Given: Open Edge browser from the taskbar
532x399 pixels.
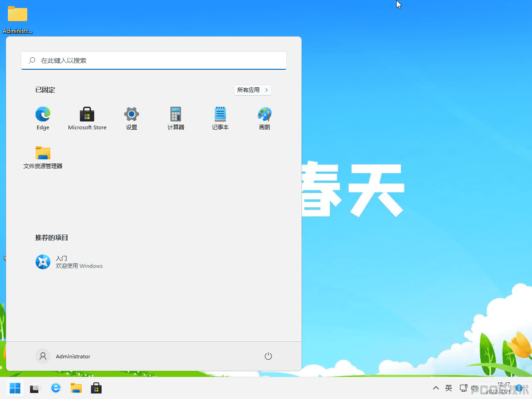Looking at the screenshot, I should point(55,388).
